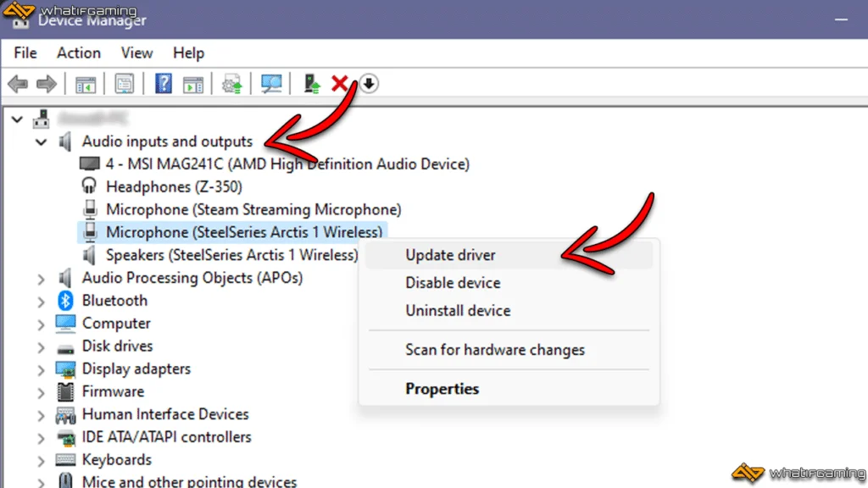Click the blue Help toolbar icon
This screenshot has height=488, width=868.
pyautogui.click(x=164, y=84)
